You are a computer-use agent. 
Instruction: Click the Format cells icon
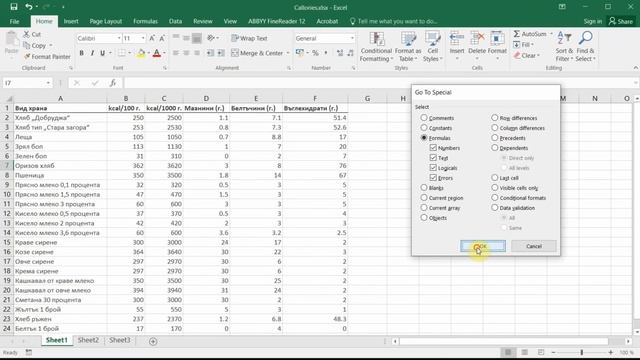[497, 38]
